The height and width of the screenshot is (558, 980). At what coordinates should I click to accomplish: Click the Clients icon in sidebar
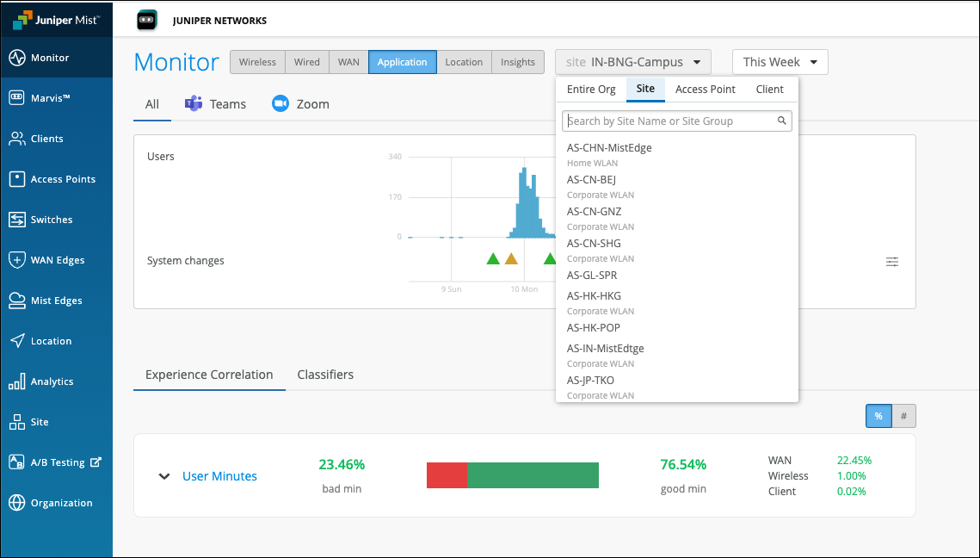click(16, 139)
